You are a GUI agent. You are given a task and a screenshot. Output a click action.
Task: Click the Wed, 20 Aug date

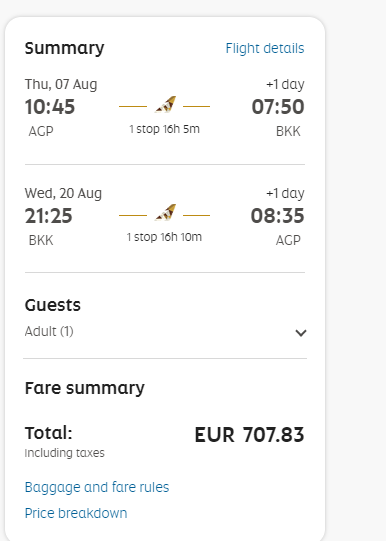63,194
